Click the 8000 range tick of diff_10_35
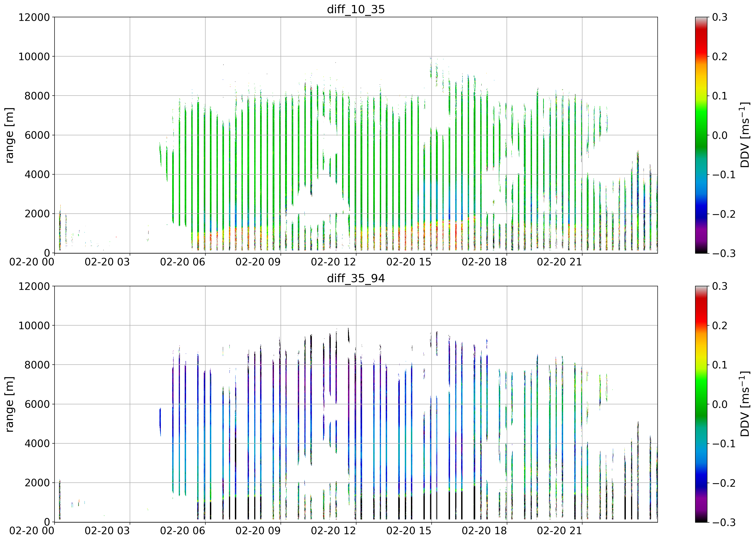 (37, 96)
